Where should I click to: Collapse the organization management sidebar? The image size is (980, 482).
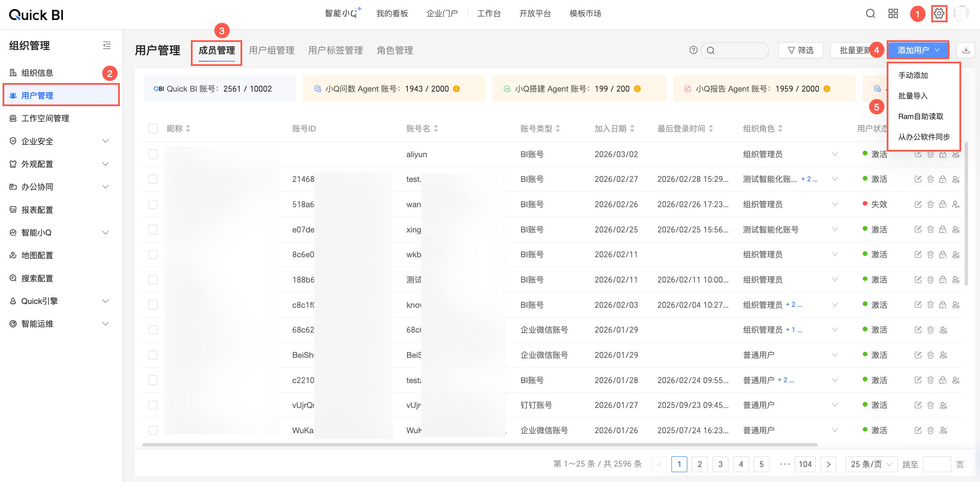(107, 45)
